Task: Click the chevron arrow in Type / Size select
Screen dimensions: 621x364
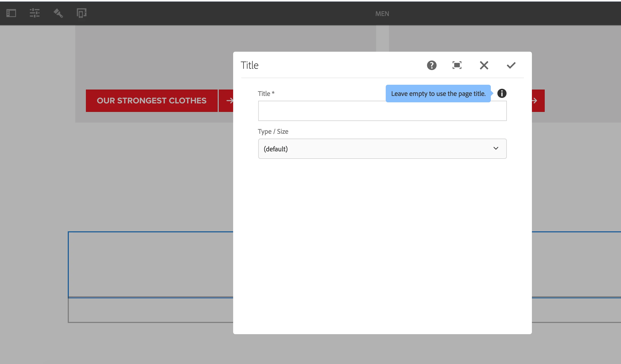Action: tap(496, 148)
